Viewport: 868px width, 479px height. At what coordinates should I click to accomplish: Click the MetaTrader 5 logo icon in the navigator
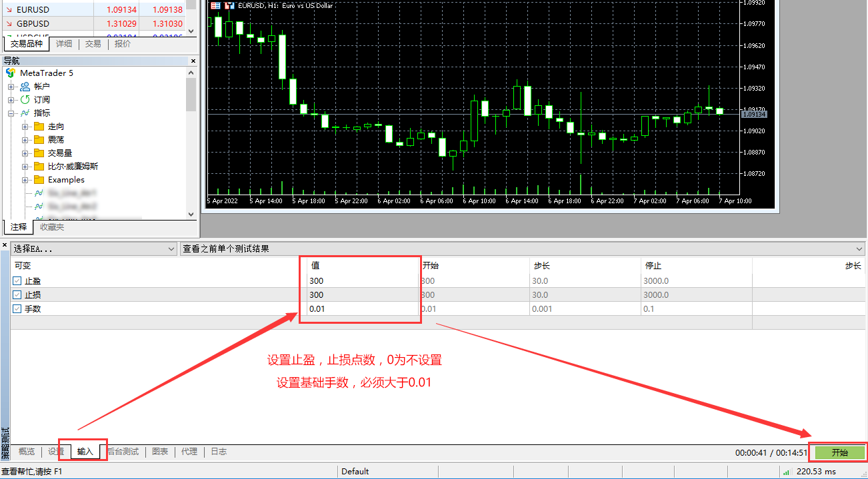point(11,73)
